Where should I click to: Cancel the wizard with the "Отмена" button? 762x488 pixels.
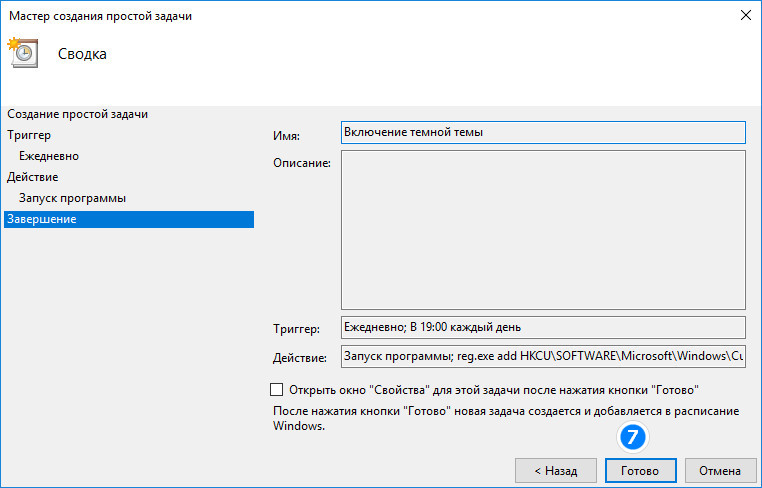click(720, 471)
